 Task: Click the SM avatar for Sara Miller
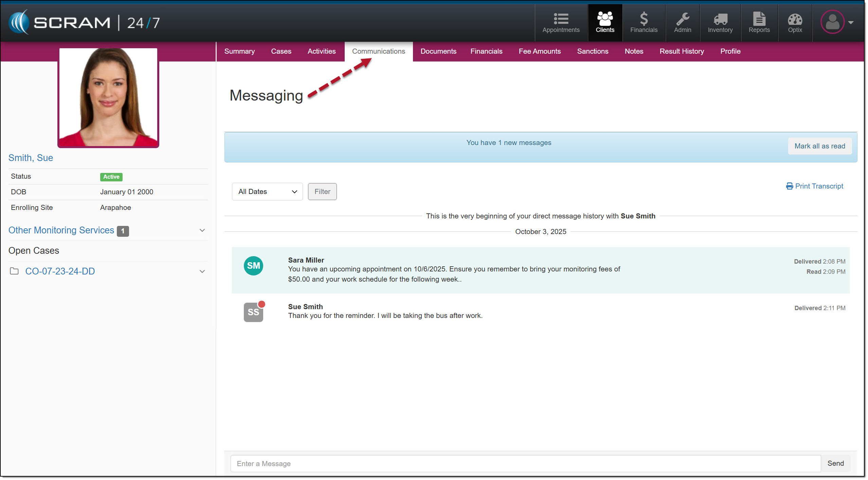253,266
